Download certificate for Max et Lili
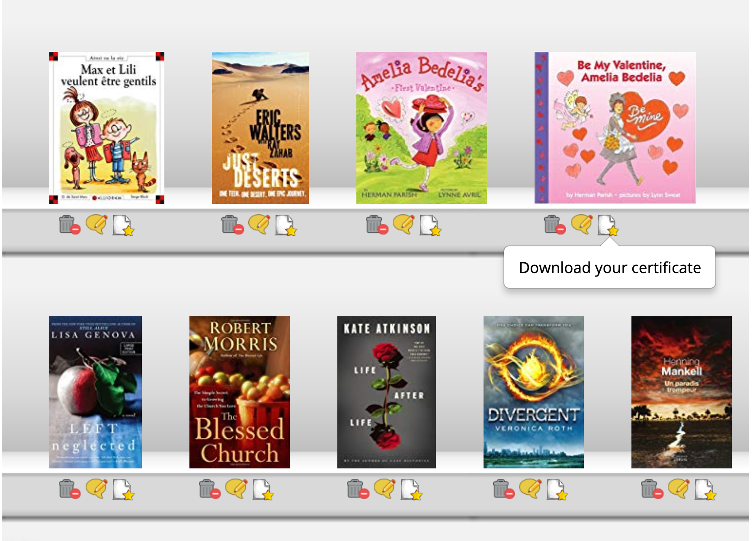 coord(124,225)
